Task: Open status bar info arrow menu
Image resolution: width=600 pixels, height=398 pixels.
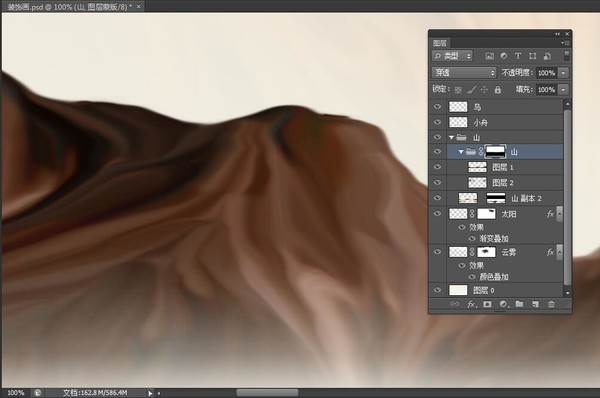Action: [150, 393]
